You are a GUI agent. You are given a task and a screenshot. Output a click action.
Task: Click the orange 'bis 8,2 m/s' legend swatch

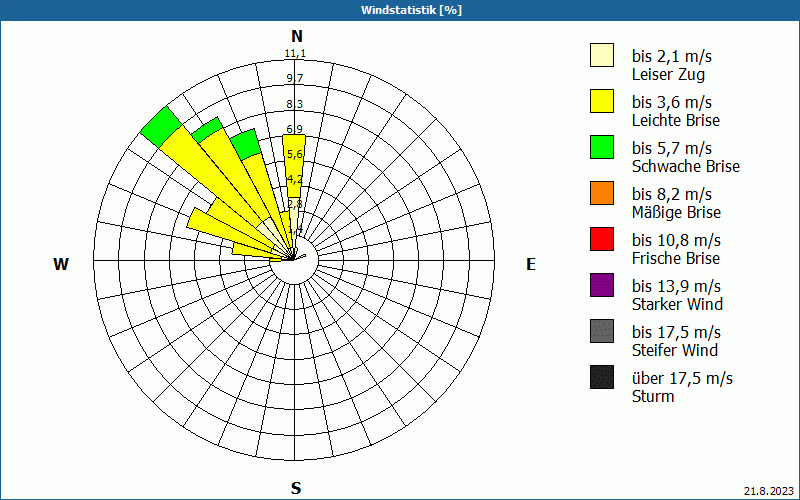(x=602, y=193)
